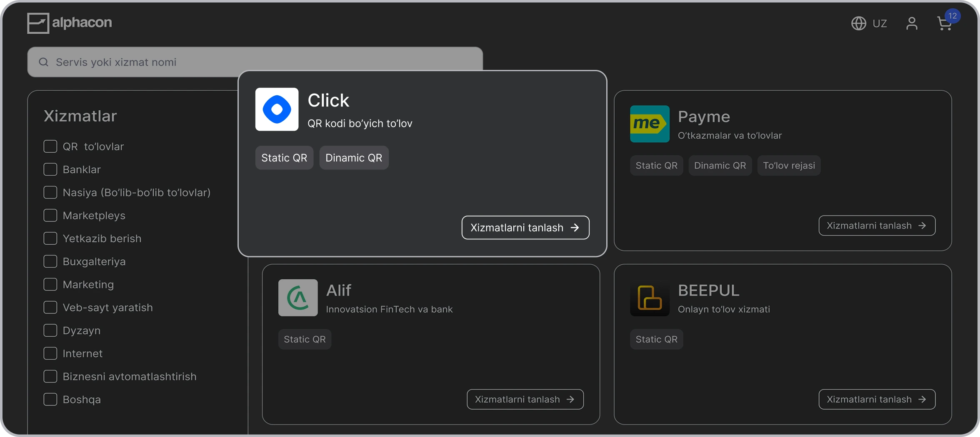Open the user account profile icon

tap(912, 23)
